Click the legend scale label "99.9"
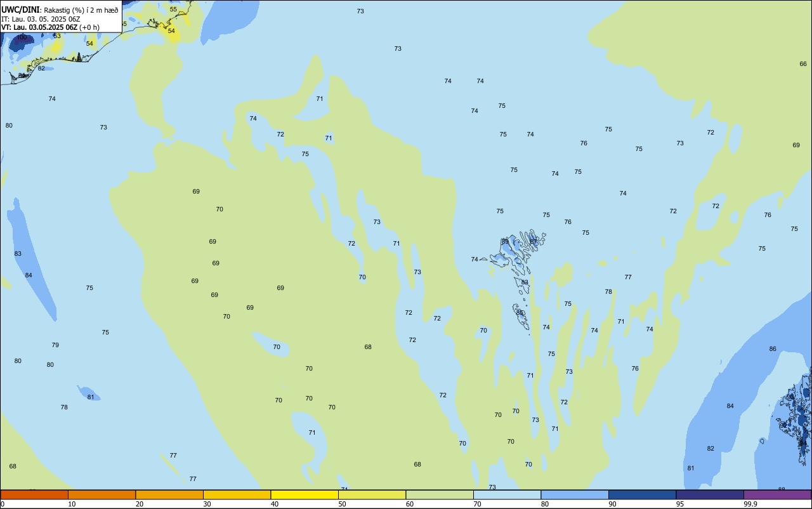The height and width of the screenshot is (509, 812). 750,504
